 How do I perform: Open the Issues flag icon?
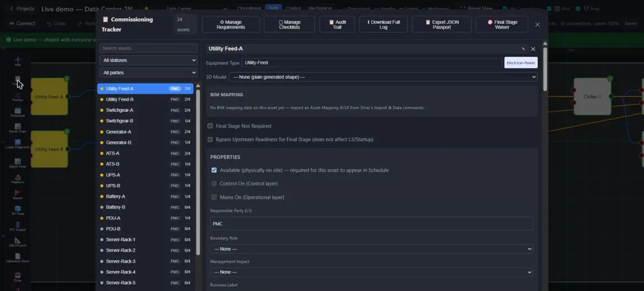pyautogui.click(x=18, y=195)
